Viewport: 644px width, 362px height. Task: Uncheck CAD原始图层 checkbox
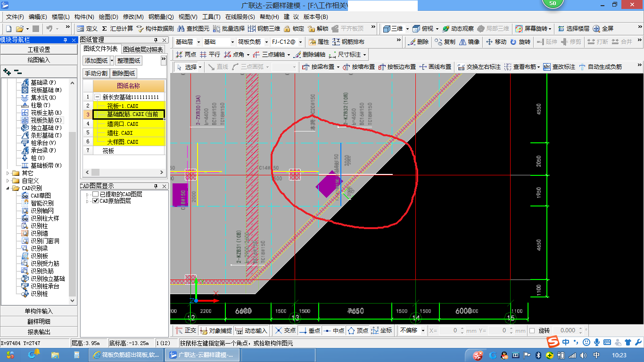(x=96, y=201)
